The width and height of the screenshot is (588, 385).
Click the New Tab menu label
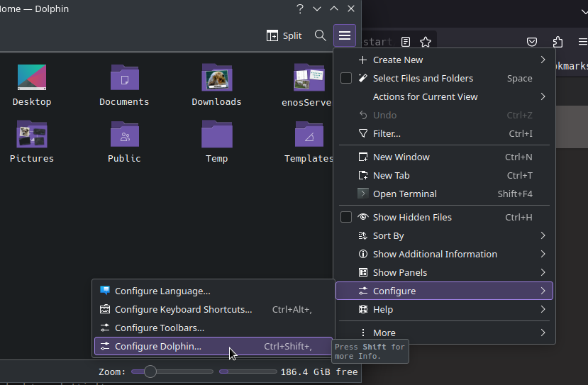(391, 175)
